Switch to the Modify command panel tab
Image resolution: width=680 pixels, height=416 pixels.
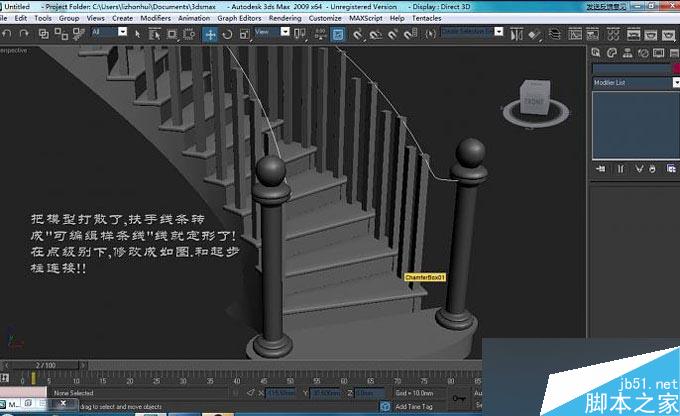point(611,53)
